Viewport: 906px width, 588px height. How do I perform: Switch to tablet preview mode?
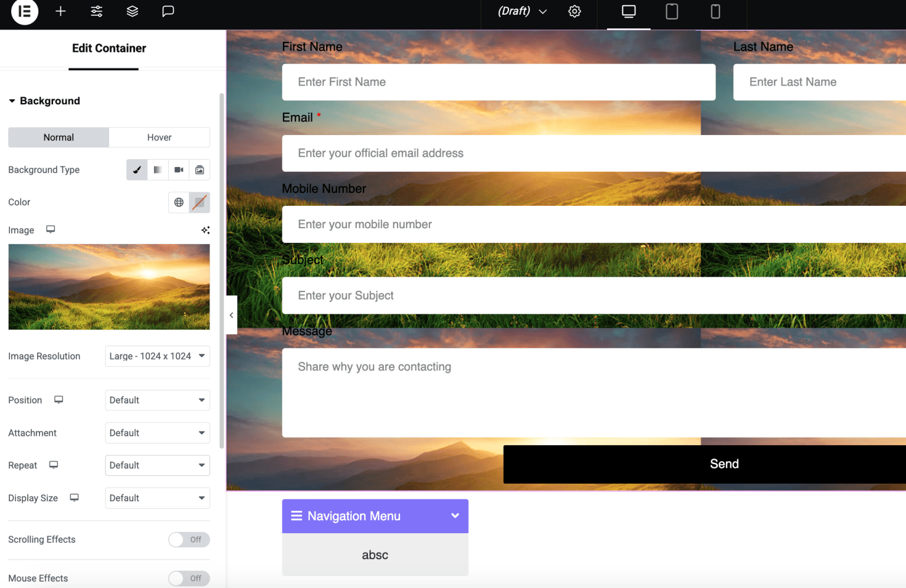671,11
